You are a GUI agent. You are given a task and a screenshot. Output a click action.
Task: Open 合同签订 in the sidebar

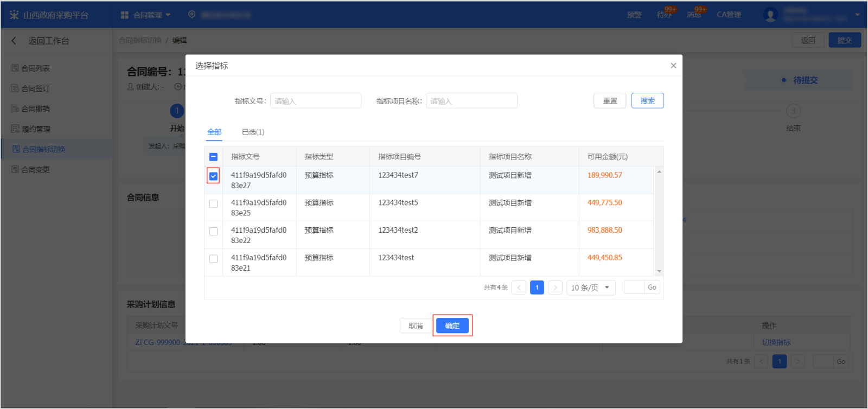pos(35,88)
